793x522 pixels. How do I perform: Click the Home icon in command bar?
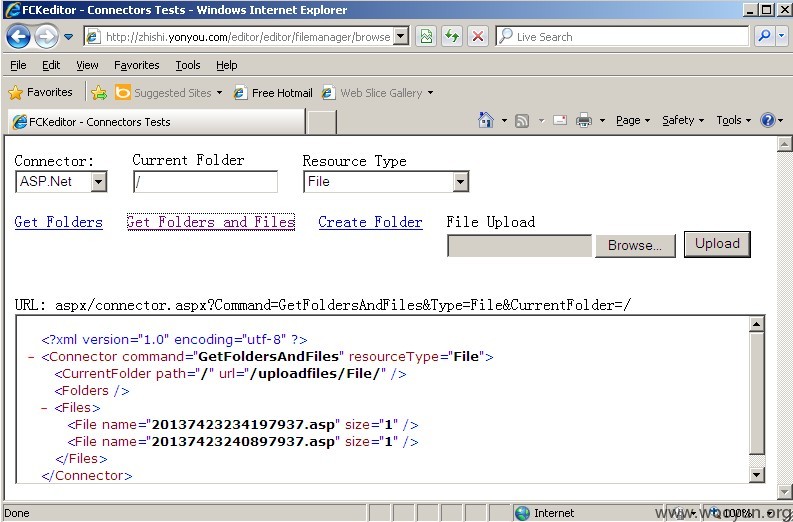[x=486, y=120]
